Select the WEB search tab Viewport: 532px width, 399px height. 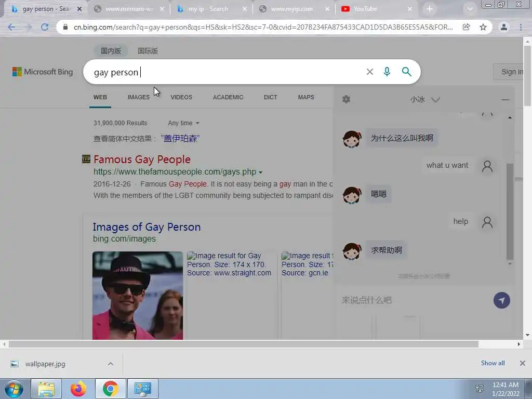pyautogui.click(x=100, y=97)
